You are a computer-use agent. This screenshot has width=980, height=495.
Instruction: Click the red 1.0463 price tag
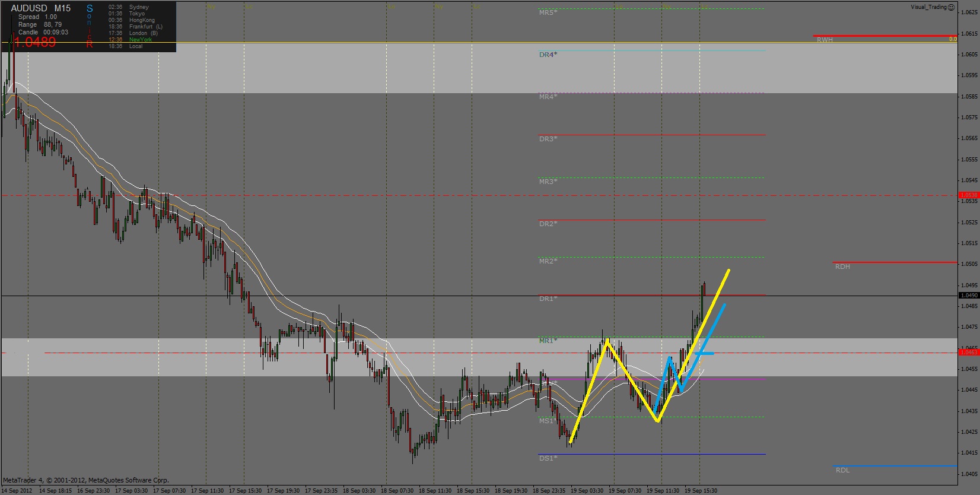click(x=969, y=353)
